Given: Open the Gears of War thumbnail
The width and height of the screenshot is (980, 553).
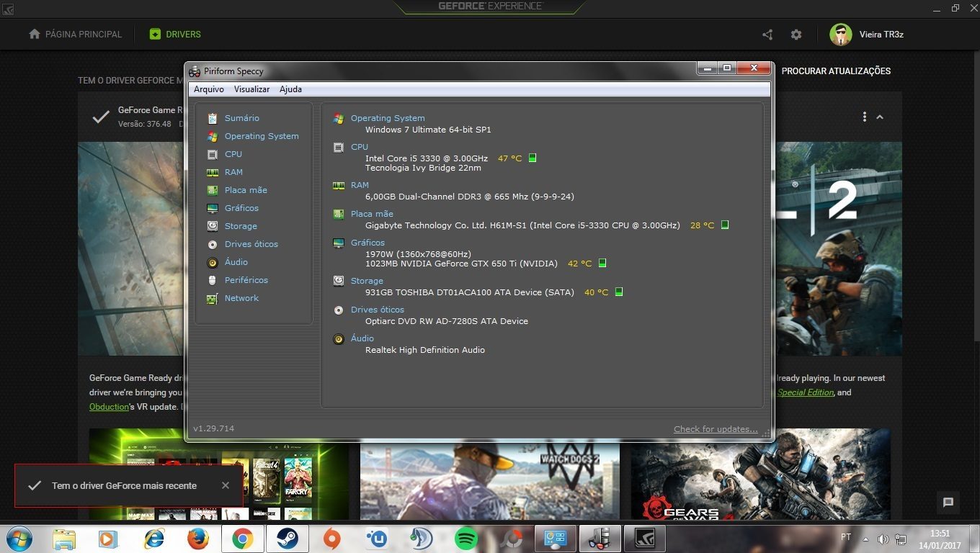Looking at the screenshot, I should pyautogui.click(x=760, y=475).
